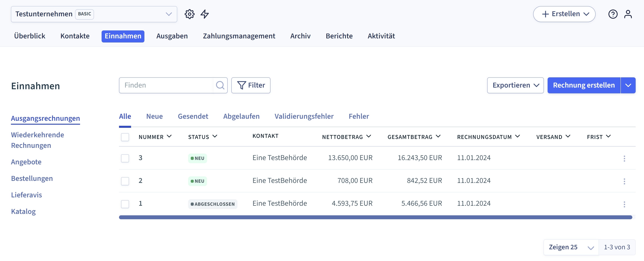Image resolution: width=644 pixels, height=261 pixels.
Task: Switch to the Ausgaben tab
Action: [172, 36]
